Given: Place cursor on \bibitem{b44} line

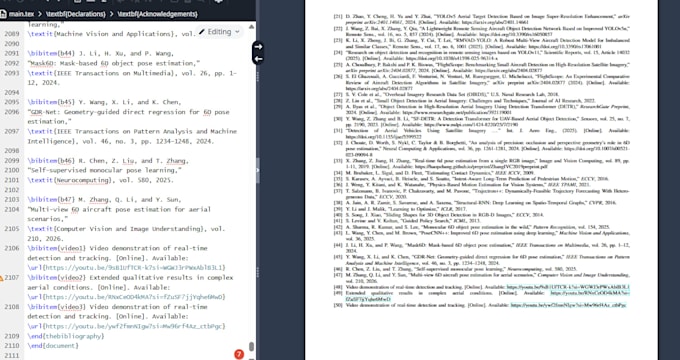Looking at the screenshot, I should 101,53.
